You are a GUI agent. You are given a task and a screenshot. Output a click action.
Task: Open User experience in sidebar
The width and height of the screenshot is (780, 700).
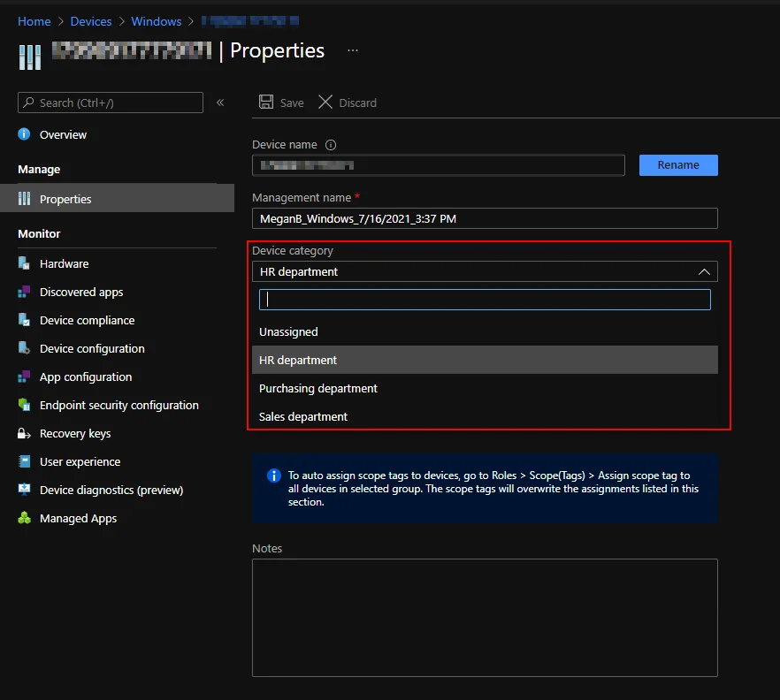[x=80, y=462]
